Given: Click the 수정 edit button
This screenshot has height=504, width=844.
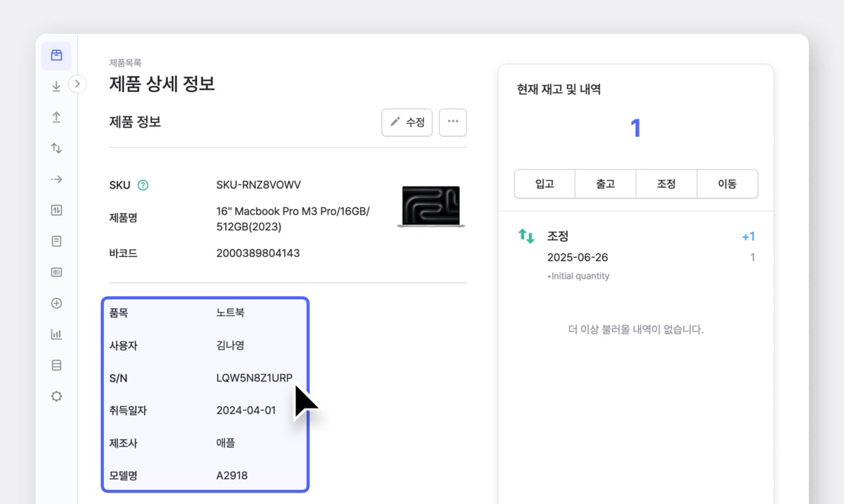Looking at the screenshot, I should (407, 122).
